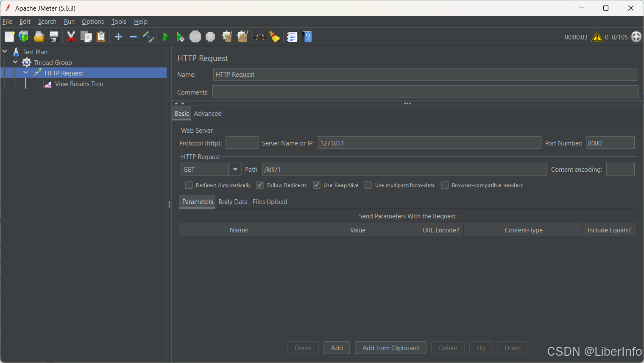
Task: Open the Run menu
Action: [x=69, y=22]
